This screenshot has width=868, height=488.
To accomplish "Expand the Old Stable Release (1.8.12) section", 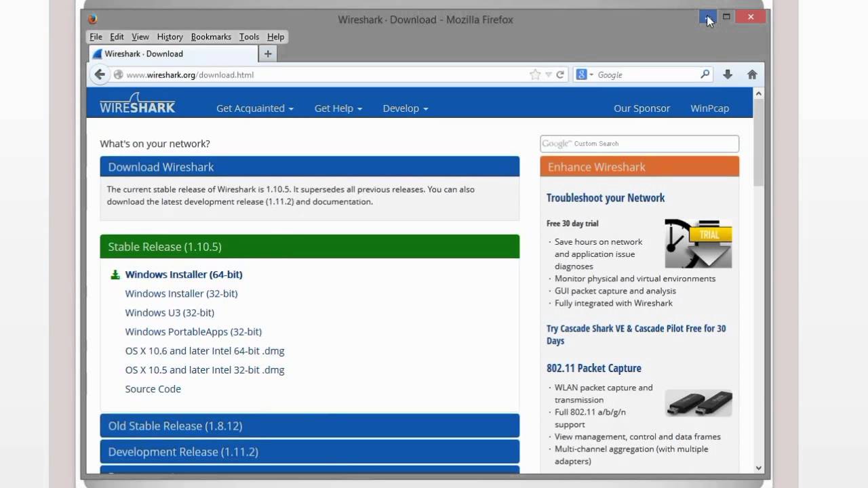I will [x=310, y=426].
